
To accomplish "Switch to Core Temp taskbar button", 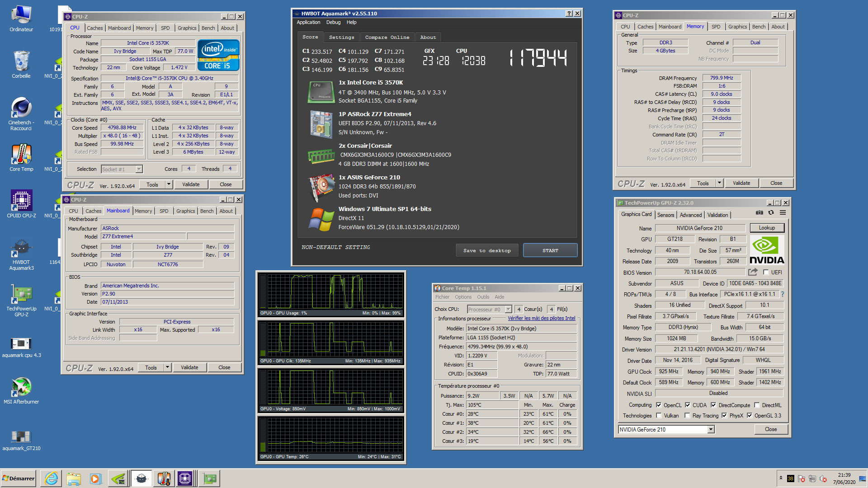I will 164,478.
